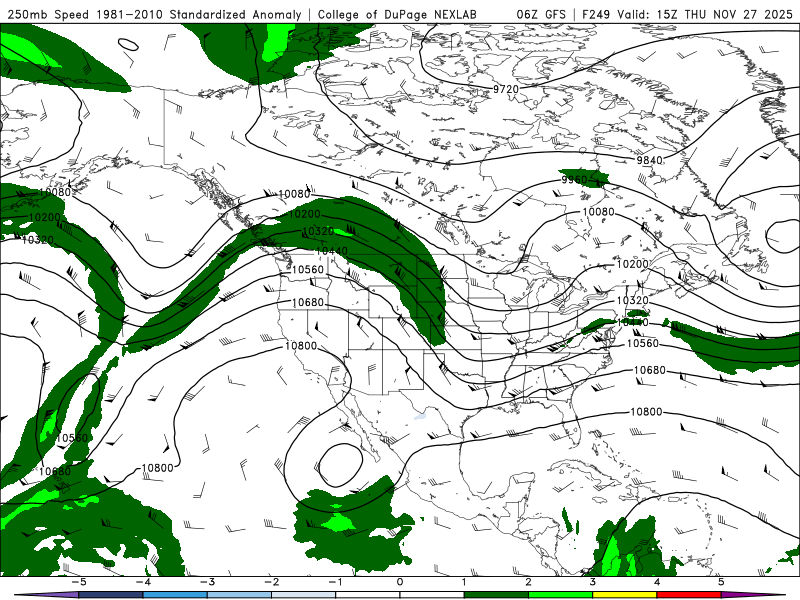Screen dimensions: 800x600
Task: Click the legend tick label '0'
Action: (x=399, y=582)
